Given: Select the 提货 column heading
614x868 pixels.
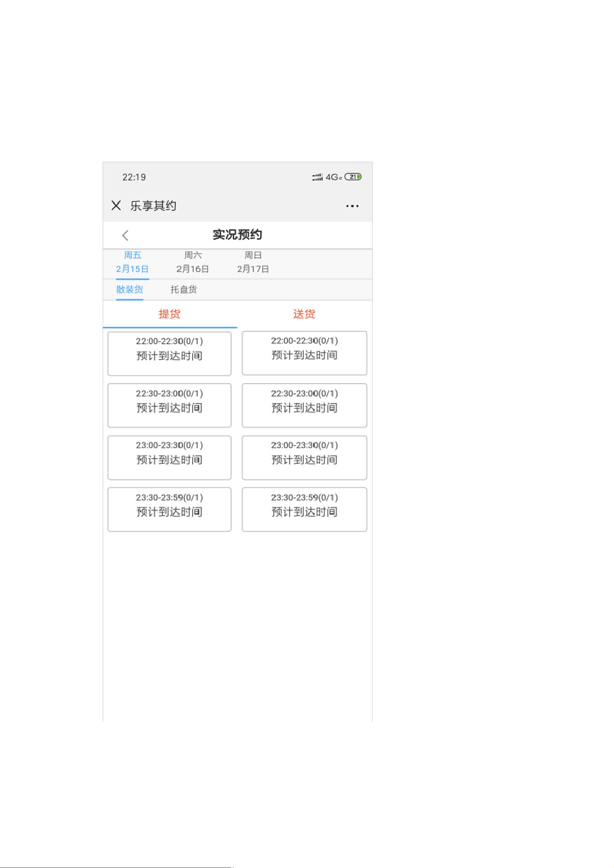Looking at the screenshot, I should (x=170, y=314).
